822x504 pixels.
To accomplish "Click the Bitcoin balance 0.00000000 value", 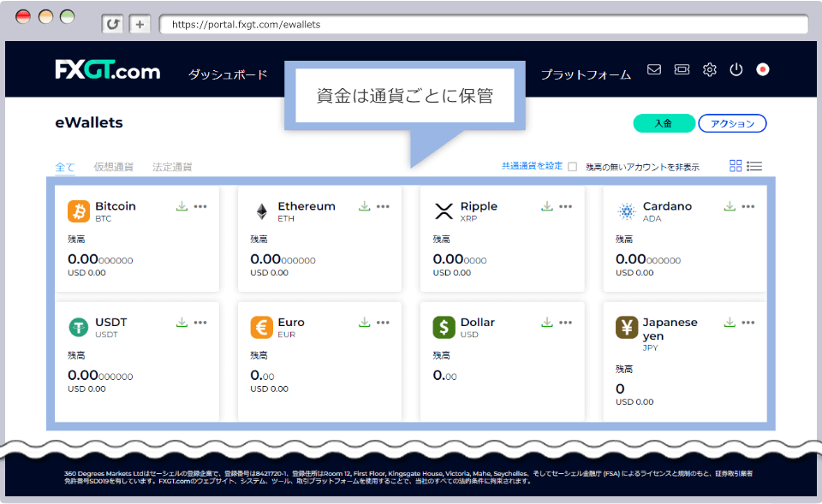I will (x=100, y=259).
